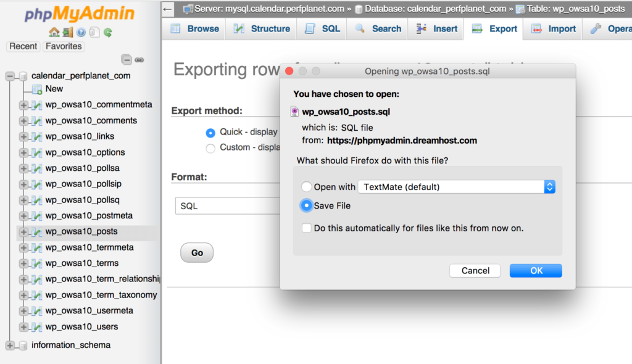Choose the Save File radio option
This screenshot has height=364, width=632.
pyautogui.click(x=306, y=205)
